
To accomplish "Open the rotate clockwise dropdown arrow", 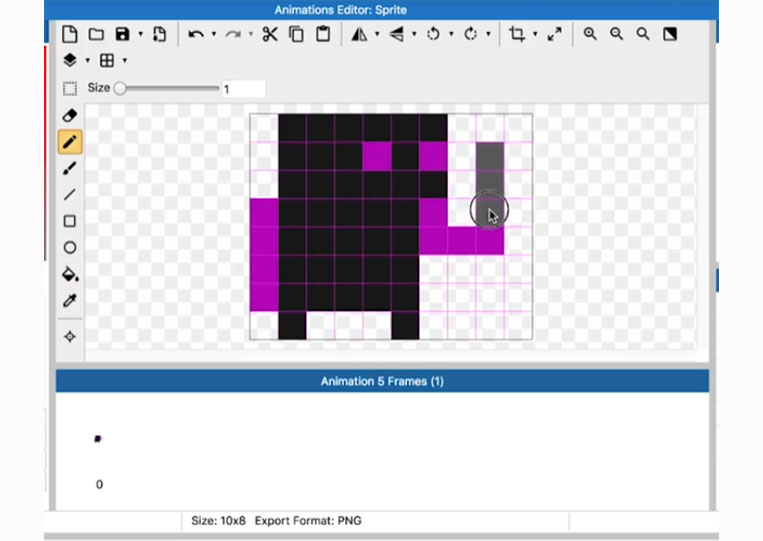I will pyautogui.click(x=488, y=34).
